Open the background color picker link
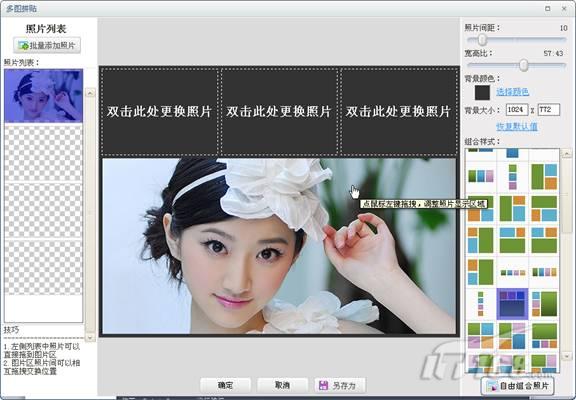The image size is (576, 400). point(512,92)
